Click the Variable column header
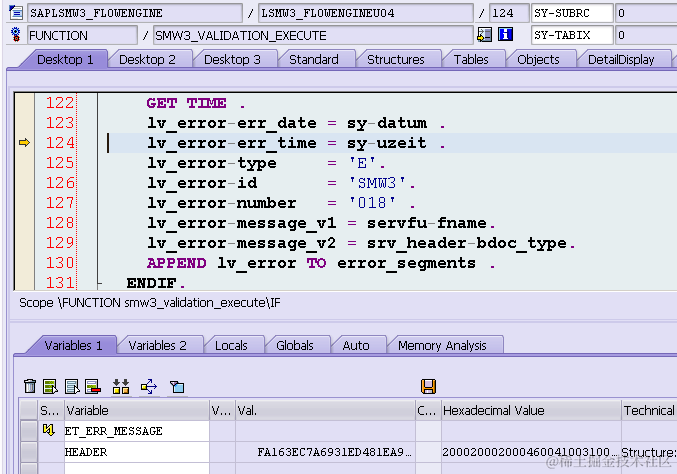The image size is (677, 474). click(x=136, y=411)
